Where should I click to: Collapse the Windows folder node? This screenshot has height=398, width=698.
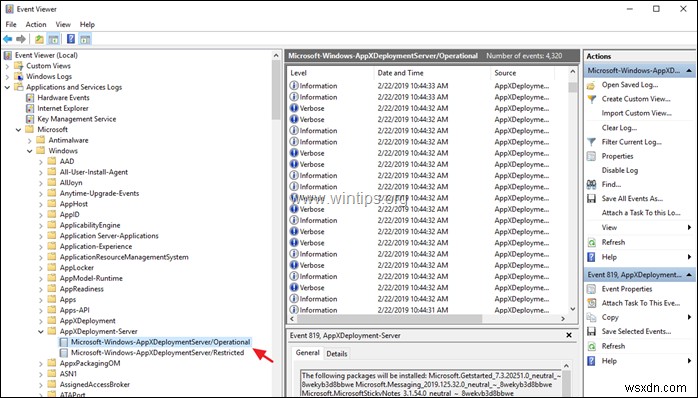(30, 151)
